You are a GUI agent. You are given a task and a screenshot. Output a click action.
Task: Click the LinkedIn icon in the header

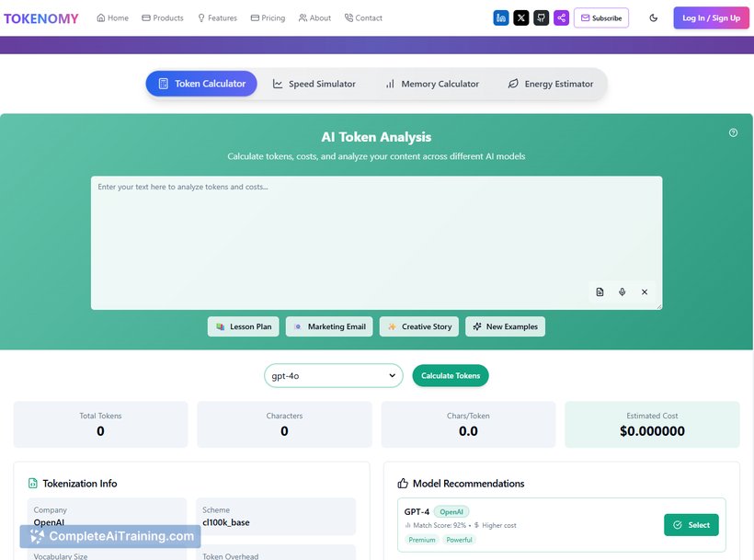501,17
